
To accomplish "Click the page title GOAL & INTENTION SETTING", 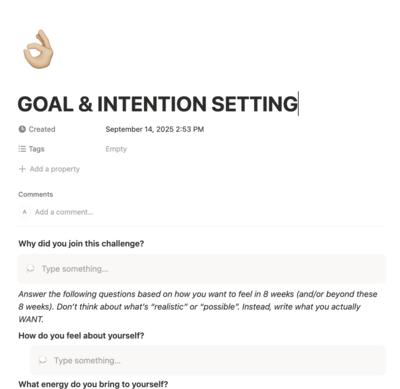I will click(157, 104).
